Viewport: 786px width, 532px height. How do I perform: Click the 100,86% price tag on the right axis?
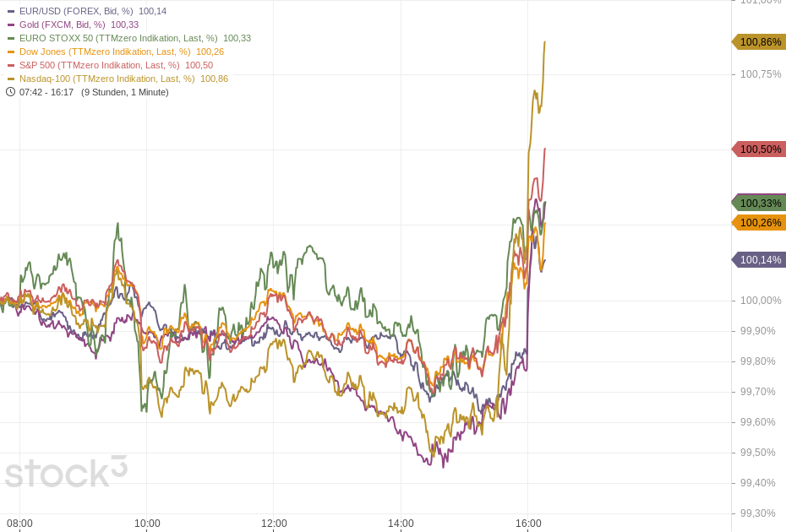(x=759, y=42)
